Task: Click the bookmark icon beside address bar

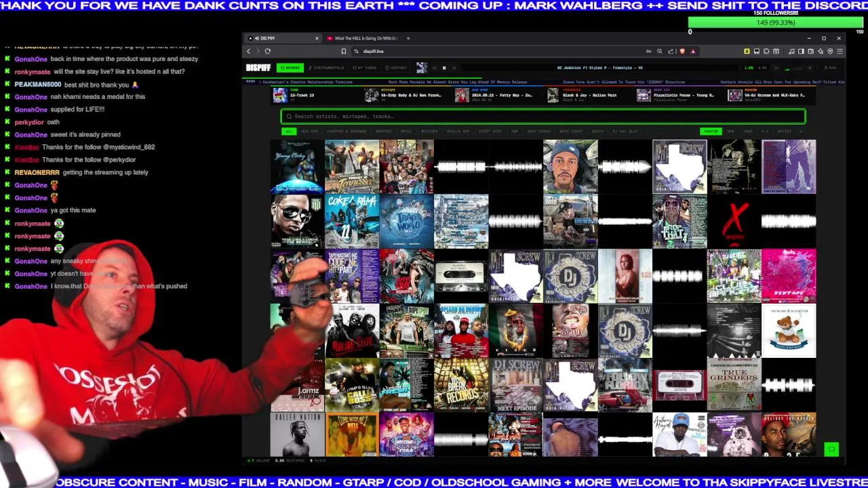Action: click(x=344, y=52)
